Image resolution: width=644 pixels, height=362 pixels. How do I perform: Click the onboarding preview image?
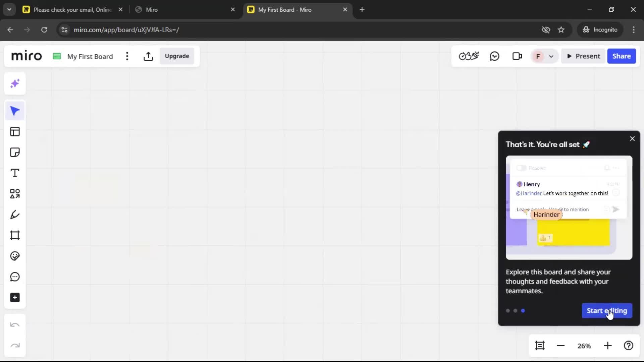(569, 207)
